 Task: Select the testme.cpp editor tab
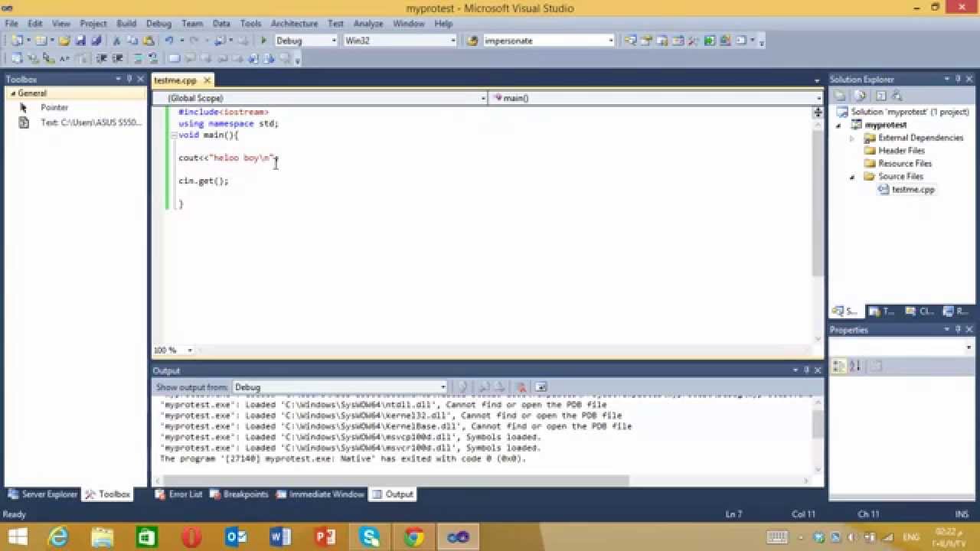[175, 80]
